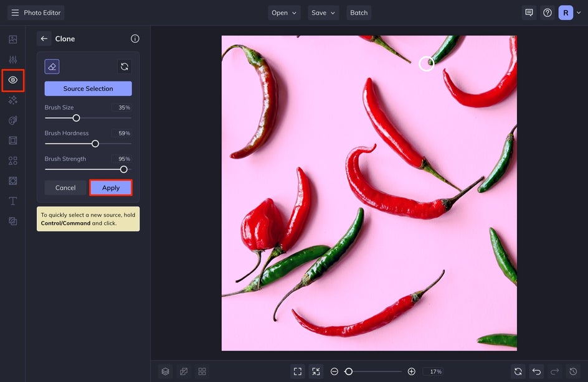This screenshot has height=382, width=588.
Task: Go back from the Clone panel
Action: pos(44,39)
